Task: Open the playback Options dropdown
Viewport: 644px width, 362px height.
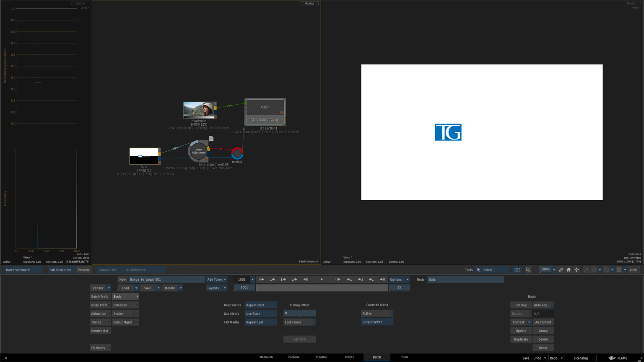Action: click(399, 279)
